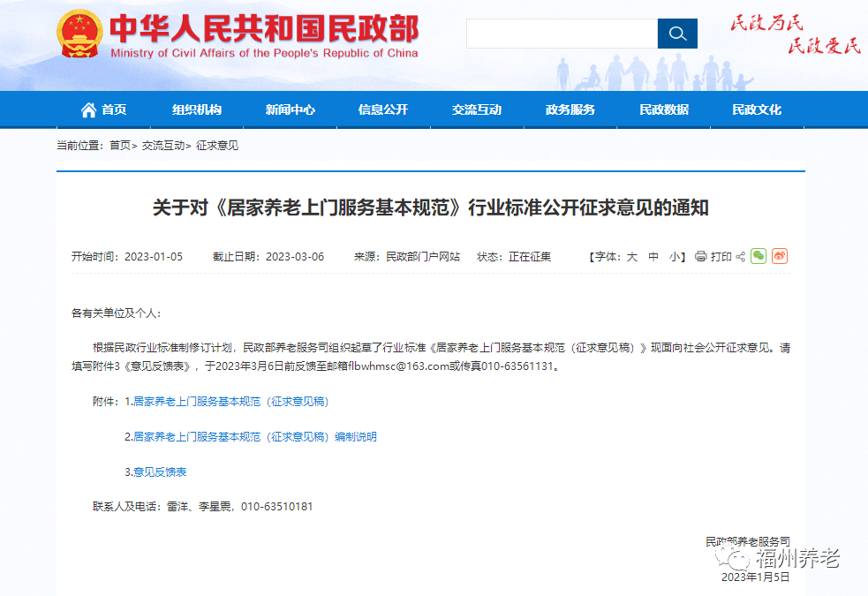The height and width of the screenshot is (596, 868).
Task: Share article via green WeChat icon
Action: (x=759, y=257)
